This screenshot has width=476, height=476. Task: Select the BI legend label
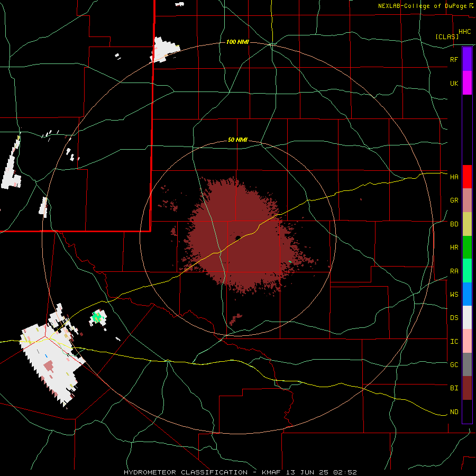pyautogui.click(x=454, y=388)
